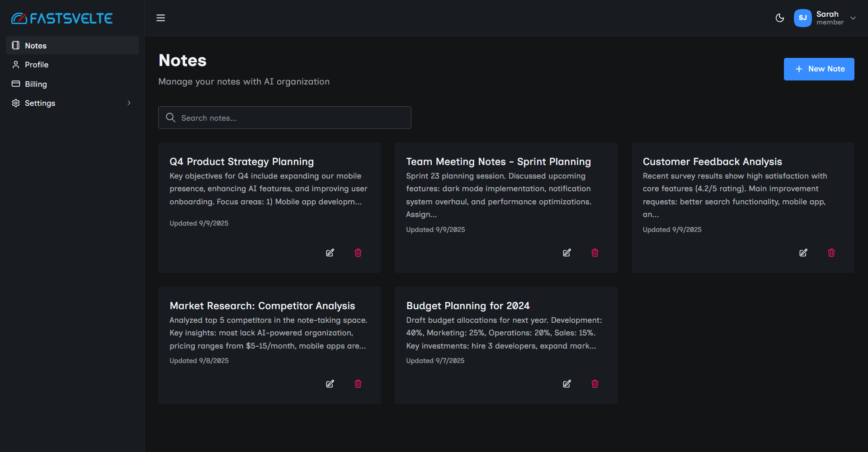The height and width of the screenshot is (452, 868).
Task: Open Billing in the sidebar
Action: [x=36, y=84]
